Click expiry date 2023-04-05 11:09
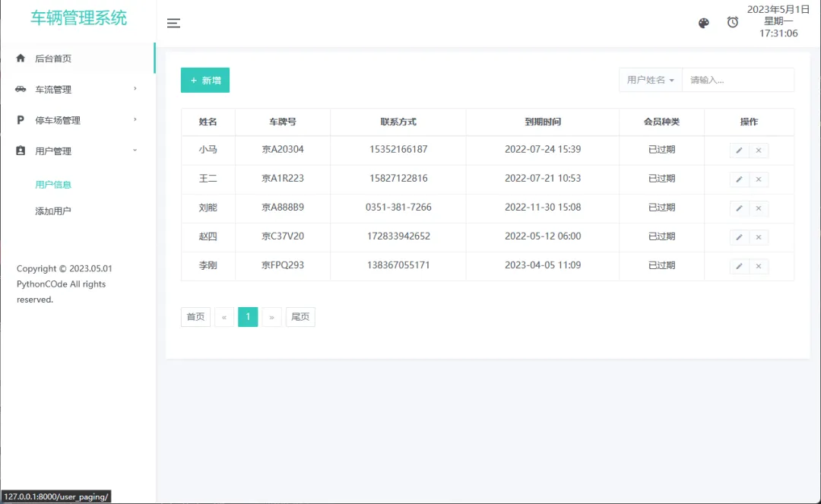821x504 pixels. [543, 265]
